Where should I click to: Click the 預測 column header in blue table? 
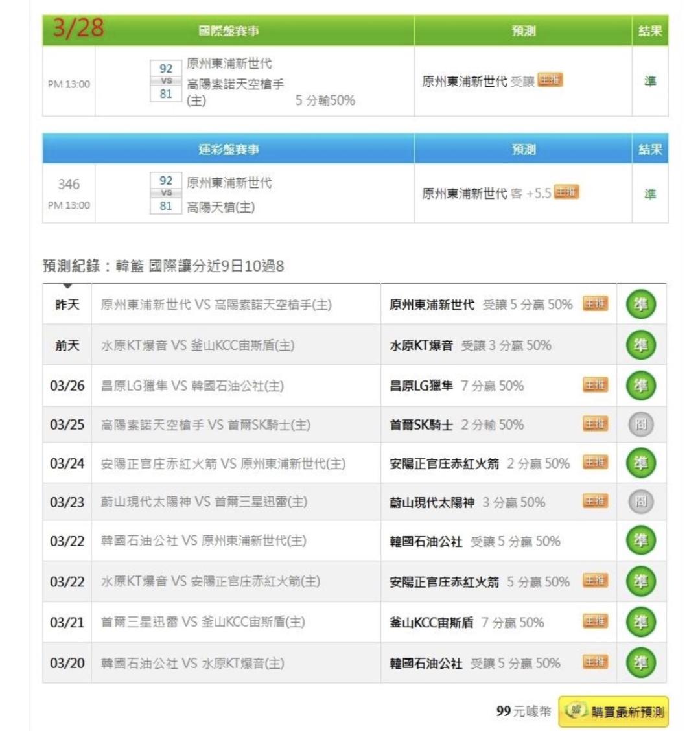[523, 149]
